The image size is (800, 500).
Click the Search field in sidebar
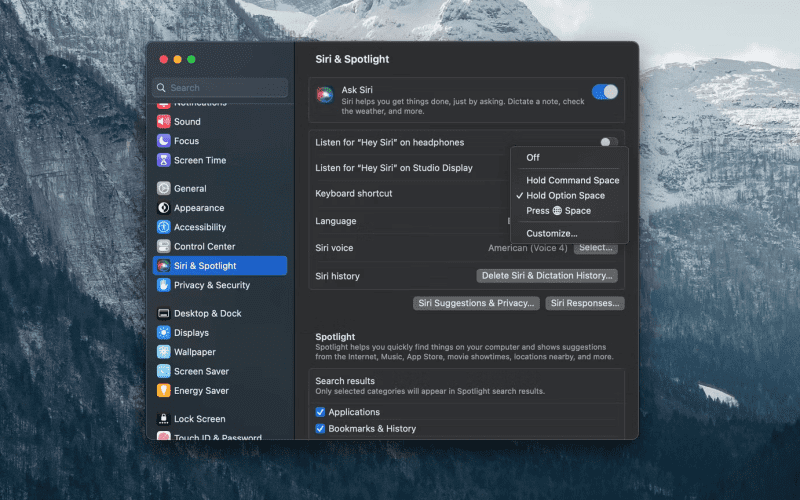pyautogui.click(x=220, y=88)
